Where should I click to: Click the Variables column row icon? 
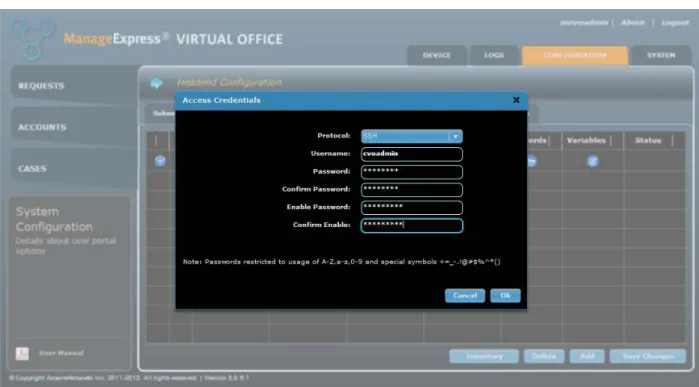point(592,161)
